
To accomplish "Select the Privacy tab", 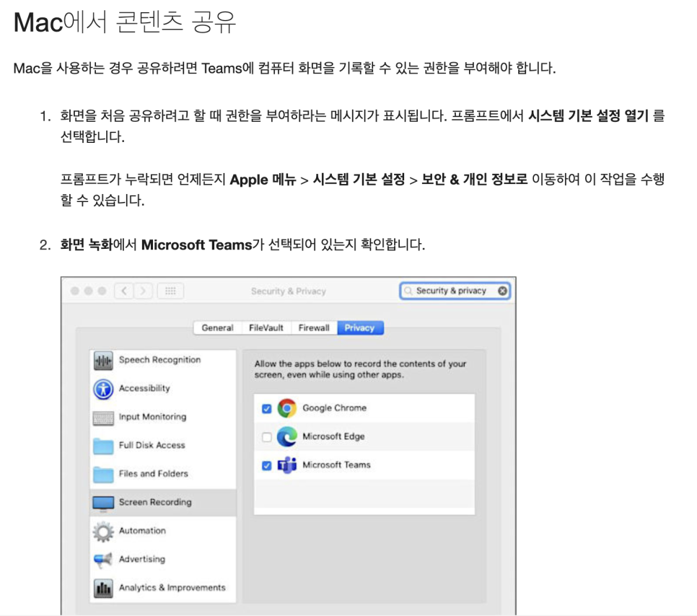I will 360,328.
